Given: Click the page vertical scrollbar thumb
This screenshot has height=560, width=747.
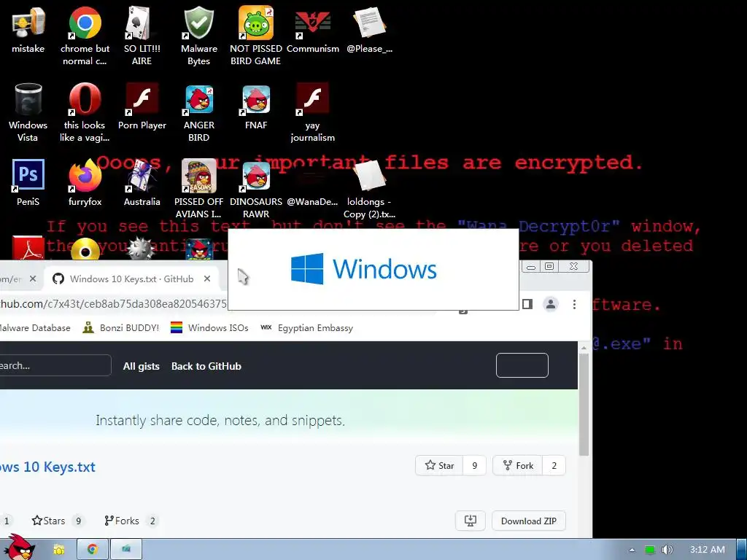Looking at the screenshot, I should (584, 405).
